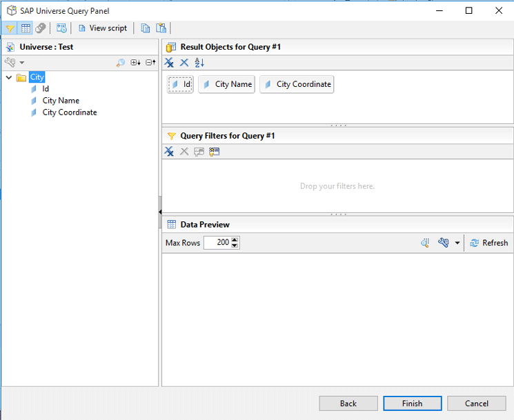Viewport: 514px width, 420px height.
Task: Select the Id result object chip
Action: pyautogui.click(x=180, y=85)
